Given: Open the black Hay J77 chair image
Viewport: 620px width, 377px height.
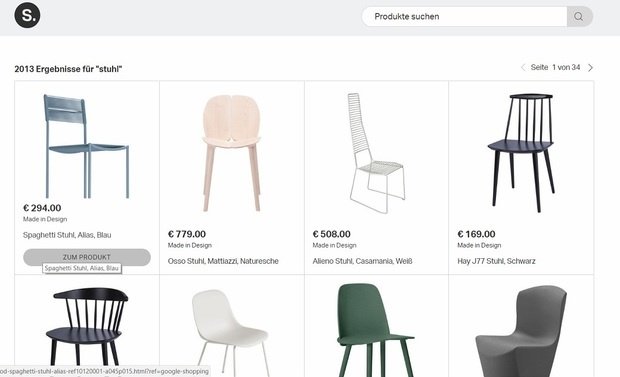Looking at the screenshot, I should (521, 153).
